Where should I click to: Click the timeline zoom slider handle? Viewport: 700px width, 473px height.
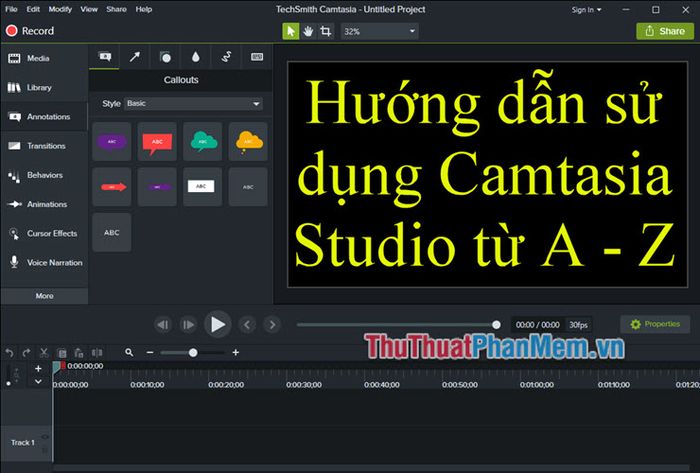[x=193, y=353]
